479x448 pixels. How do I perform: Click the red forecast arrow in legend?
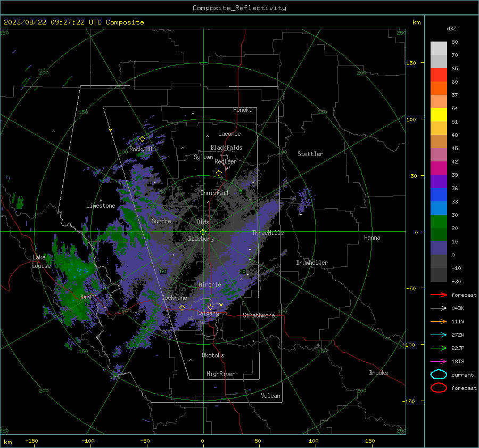(x=439, y=295)
